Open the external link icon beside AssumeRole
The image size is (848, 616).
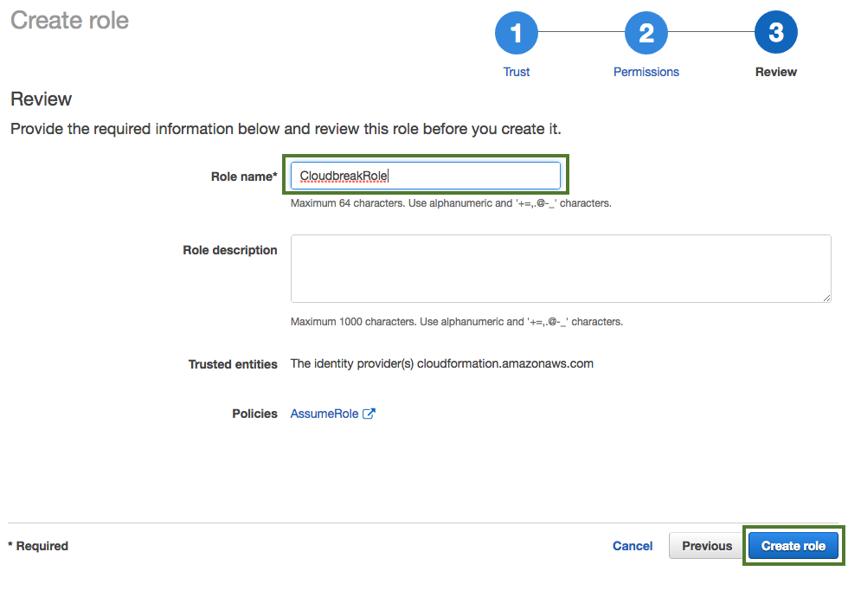(369, 414)
